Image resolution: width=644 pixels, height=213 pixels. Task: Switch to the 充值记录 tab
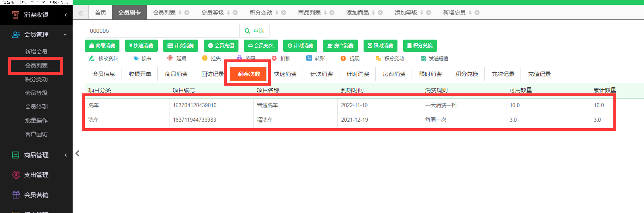click(x=539, y=74)
